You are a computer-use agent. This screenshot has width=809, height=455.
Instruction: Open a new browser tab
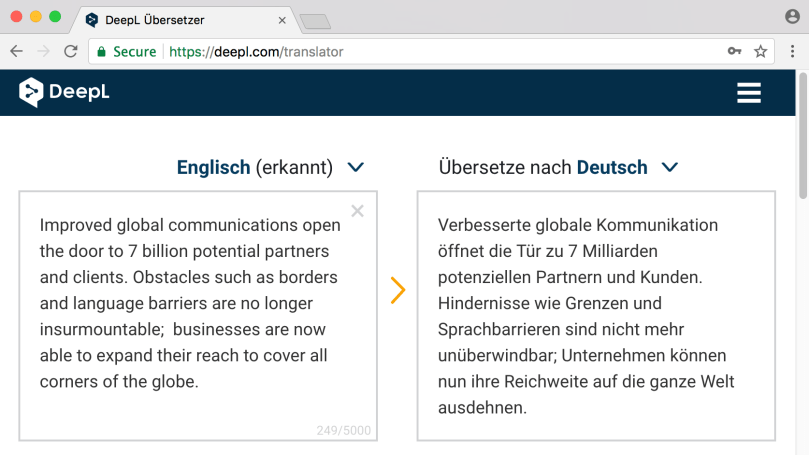[x=315, y=21]
